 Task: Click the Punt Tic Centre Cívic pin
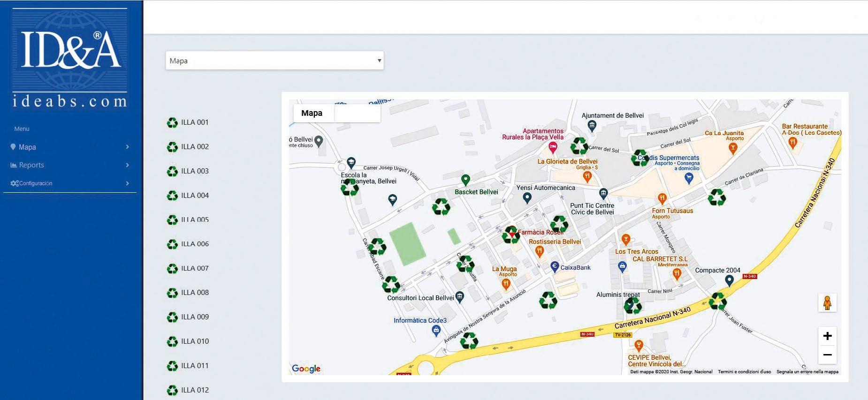pyautogui.click(x=603, y=193)
